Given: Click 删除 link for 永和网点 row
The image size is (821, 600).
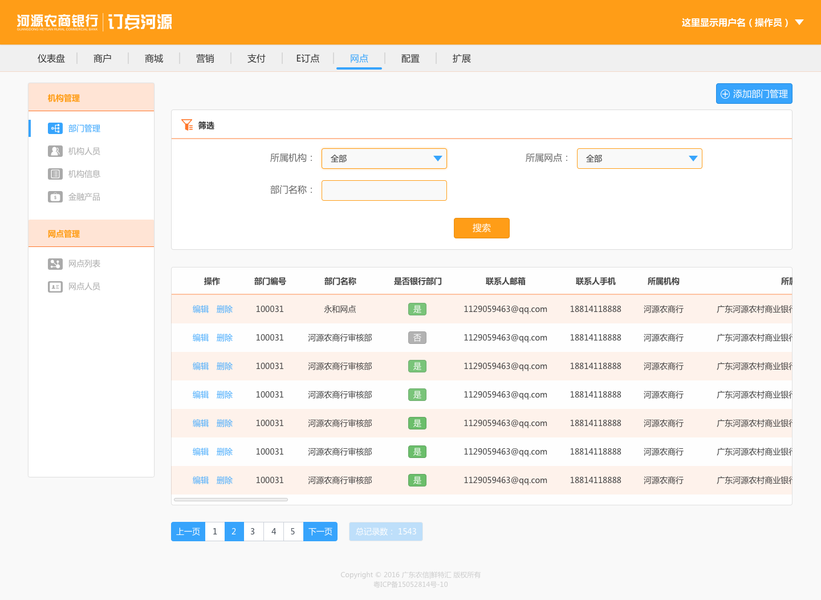Looking at the screenshot, I should point(225,309).
